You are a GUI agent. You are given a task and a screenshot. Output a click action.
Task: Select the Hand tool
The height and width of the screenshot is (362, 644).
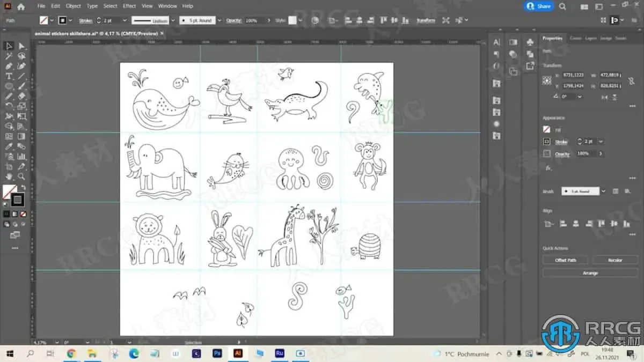coord(9,176)
